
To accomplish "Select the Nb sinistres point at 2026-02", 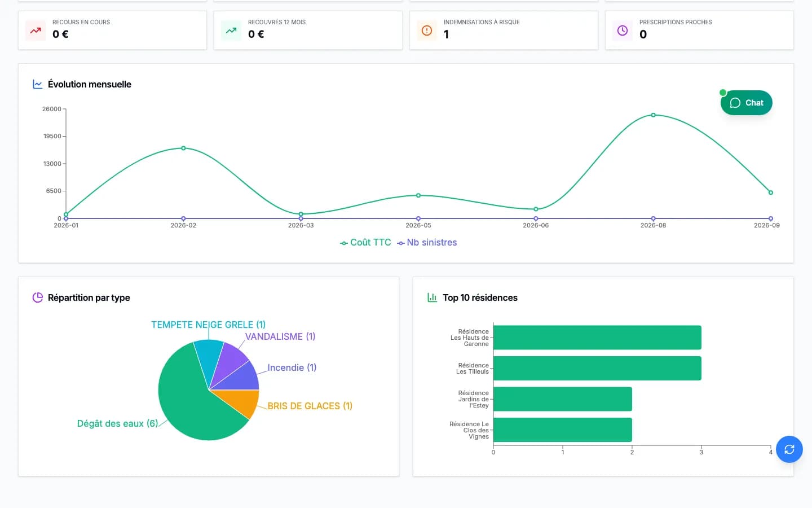I will click(x=183, y=218).
